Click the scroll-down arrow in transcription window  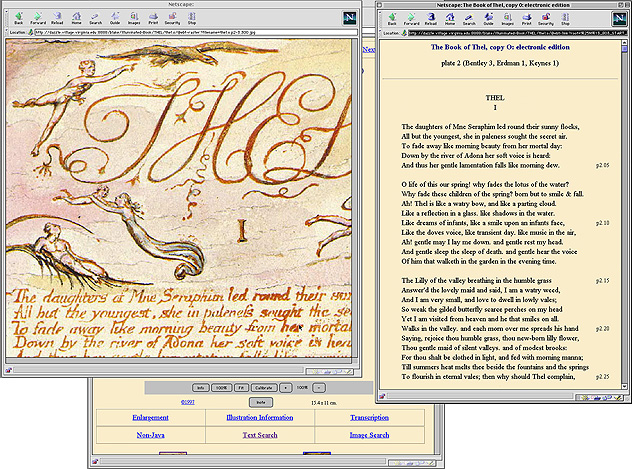click(x=624, y=386)
